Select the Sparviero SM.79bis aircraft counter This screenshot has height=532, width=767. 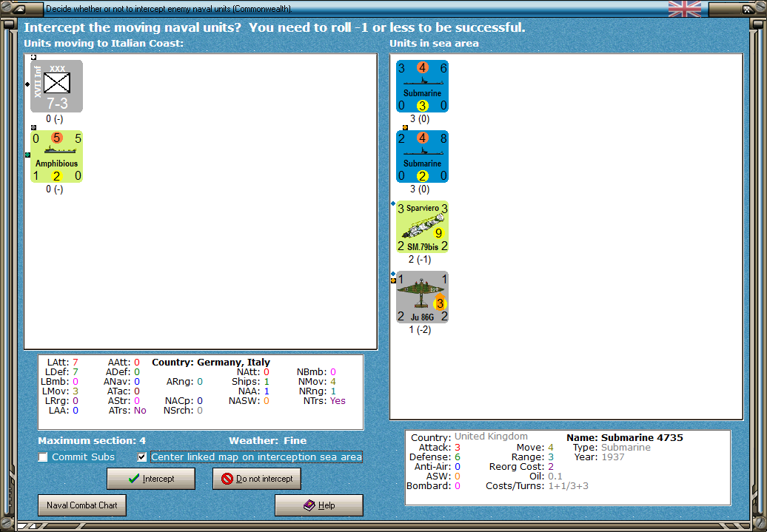[422, 227]
